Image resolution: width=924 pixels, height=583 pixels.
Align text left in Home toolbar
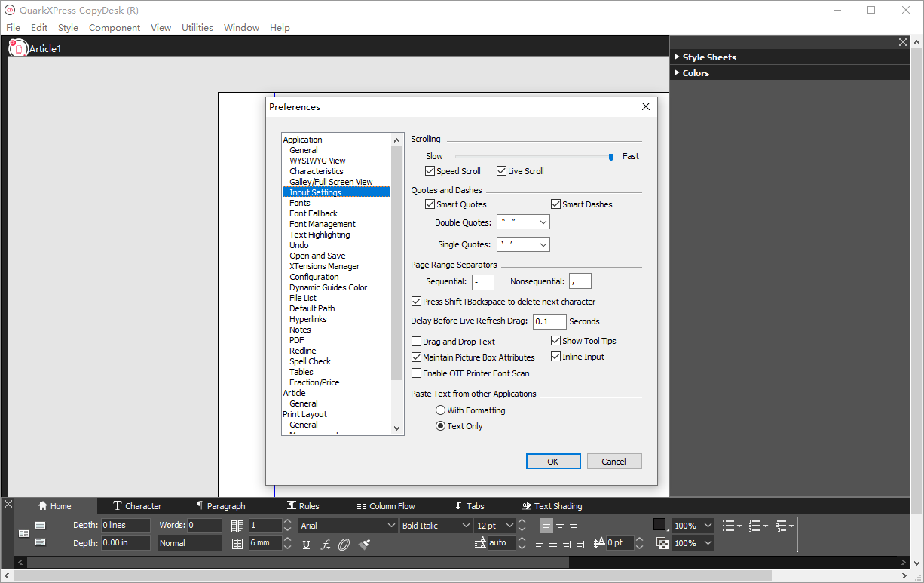[546, 525]
